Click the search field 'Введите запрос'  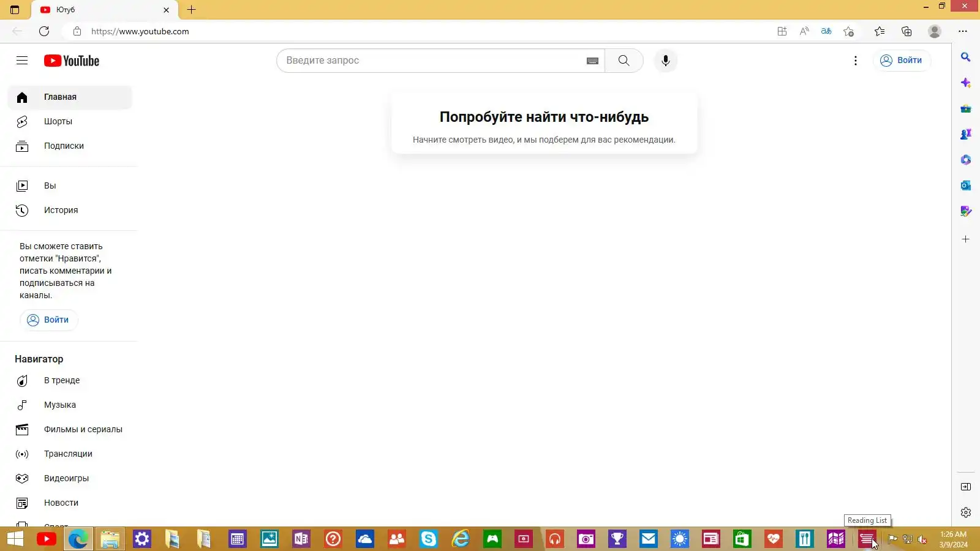[x=432, y=61]
